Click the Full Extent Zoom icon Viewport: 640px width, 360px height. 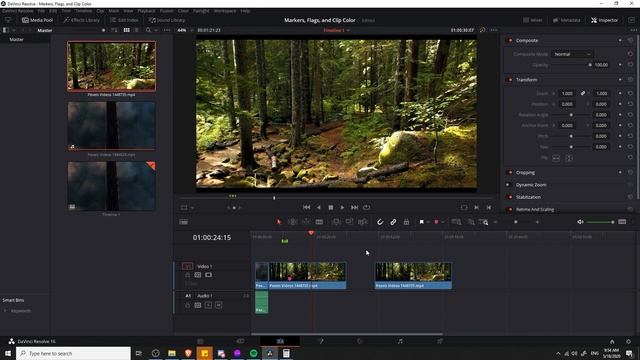click(x=456, y=222)
